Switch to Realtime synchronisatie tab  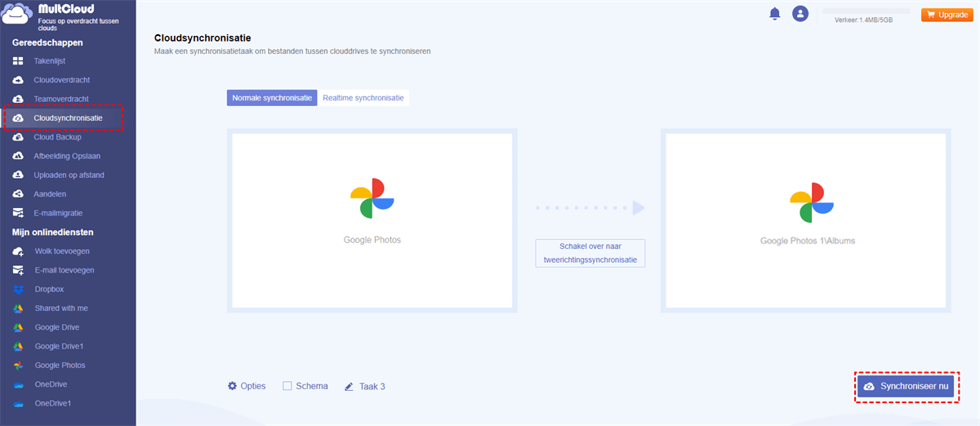[x=363, y=98]
